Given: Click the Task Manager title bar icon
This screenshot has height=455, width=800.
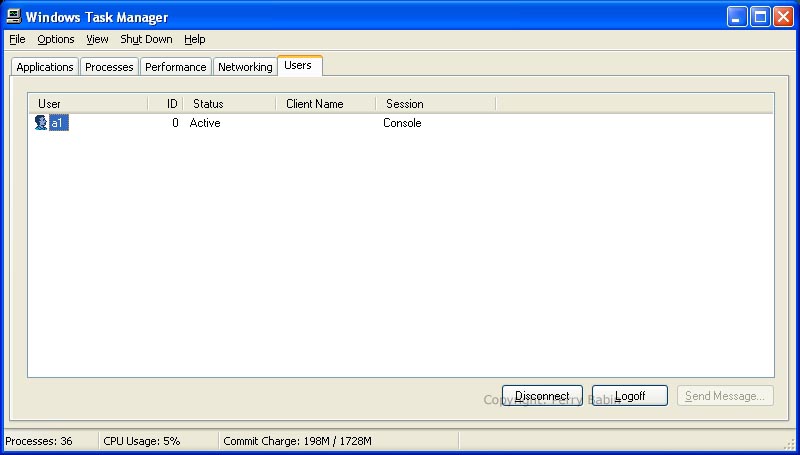Looking at the screenshot, I should pos(14,17).
